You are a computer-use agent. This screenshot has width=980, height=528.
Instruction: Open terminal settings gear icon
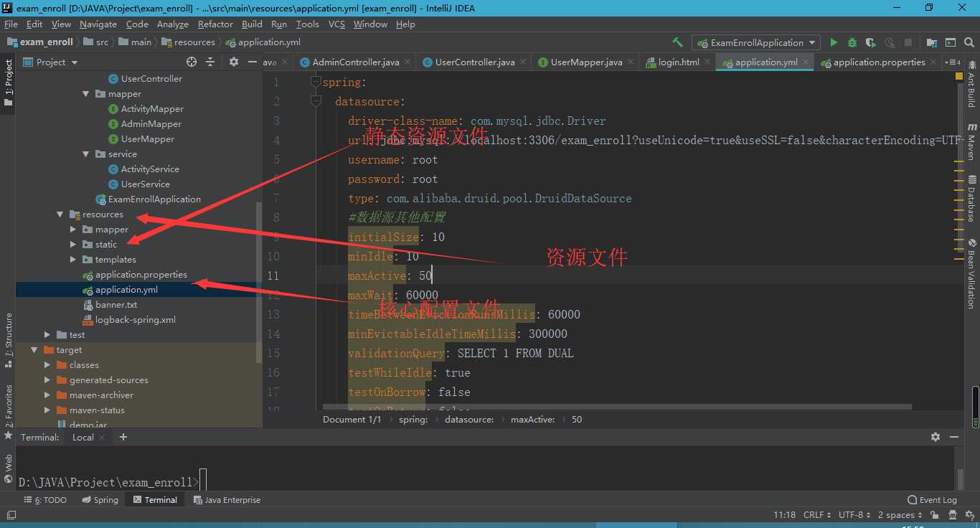coord(936,437)
